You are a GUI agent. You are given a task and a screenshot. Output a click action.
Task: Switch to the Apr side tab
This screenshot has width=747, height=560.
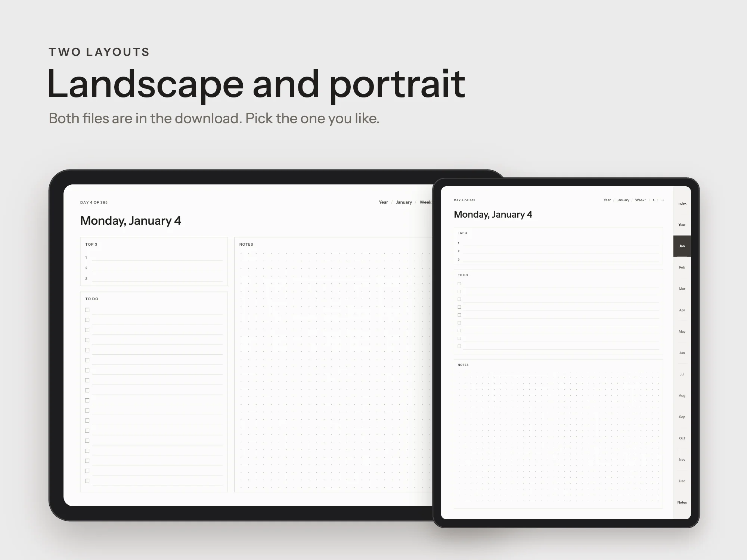point(682,310)
